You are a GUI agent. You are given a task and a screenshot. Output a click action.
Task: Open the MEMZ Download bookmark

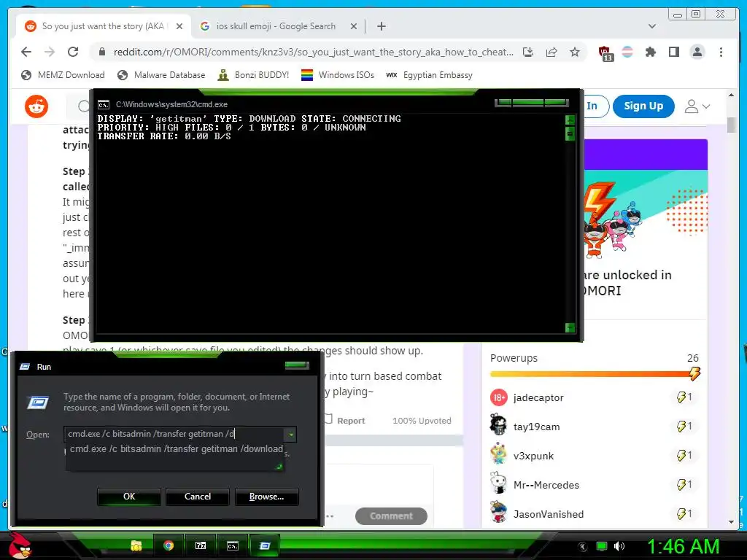point(63,75)
